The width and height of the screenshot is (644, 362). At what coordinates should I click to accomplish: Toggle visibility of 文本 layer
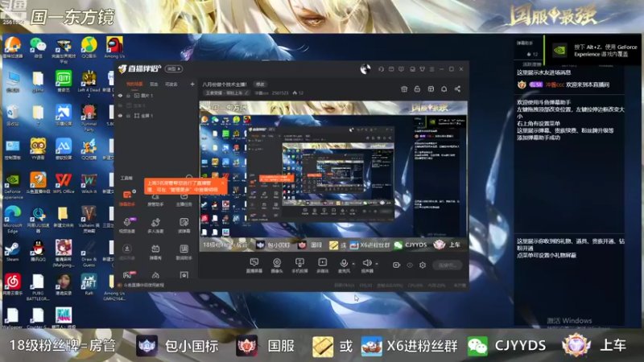tap(120, 105)
